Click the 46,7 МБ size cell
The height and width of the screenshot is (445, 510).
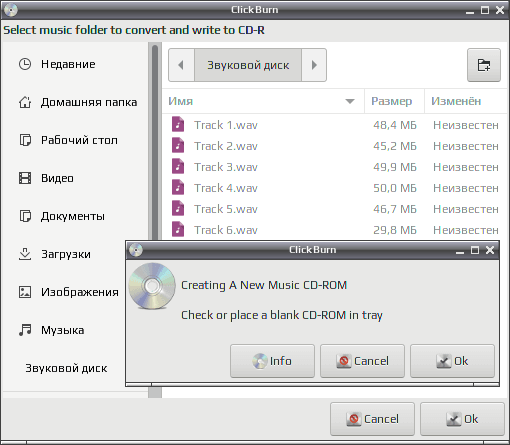[395, 209]
